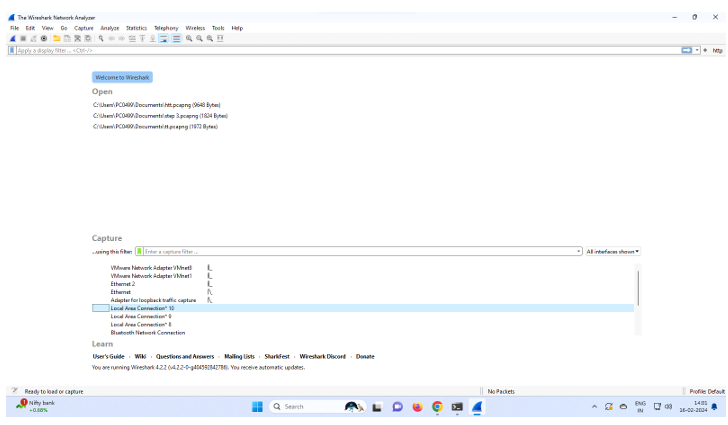Jump to last packet icon
Viewport: 728px width, 425px height.
point(153,39)
